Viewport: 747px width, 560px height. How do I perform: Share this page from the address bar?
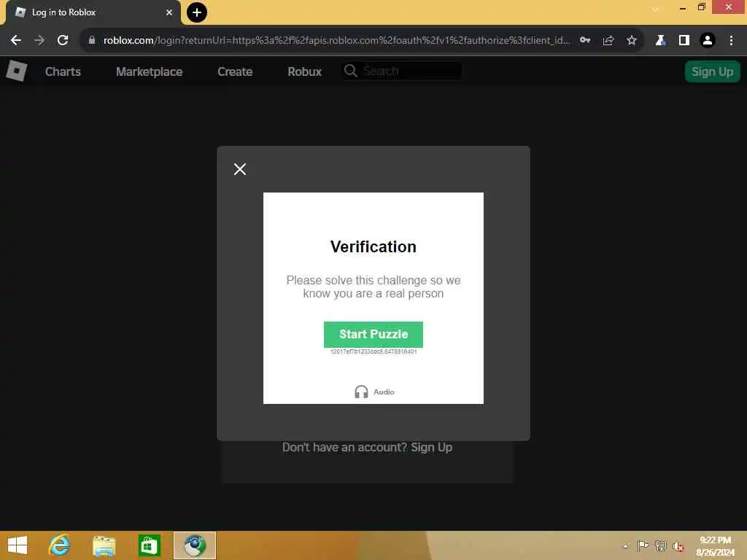coord(608,41)
